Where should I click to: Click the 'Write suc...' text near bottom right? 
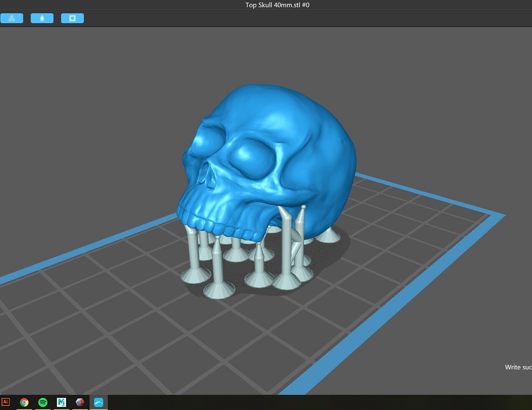coord(518,367)
